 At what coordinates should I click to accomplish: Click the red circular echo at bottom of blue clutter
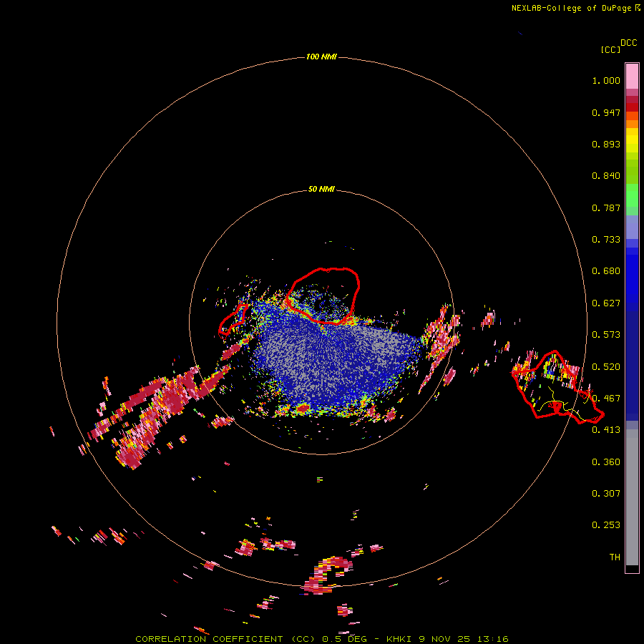303,408
